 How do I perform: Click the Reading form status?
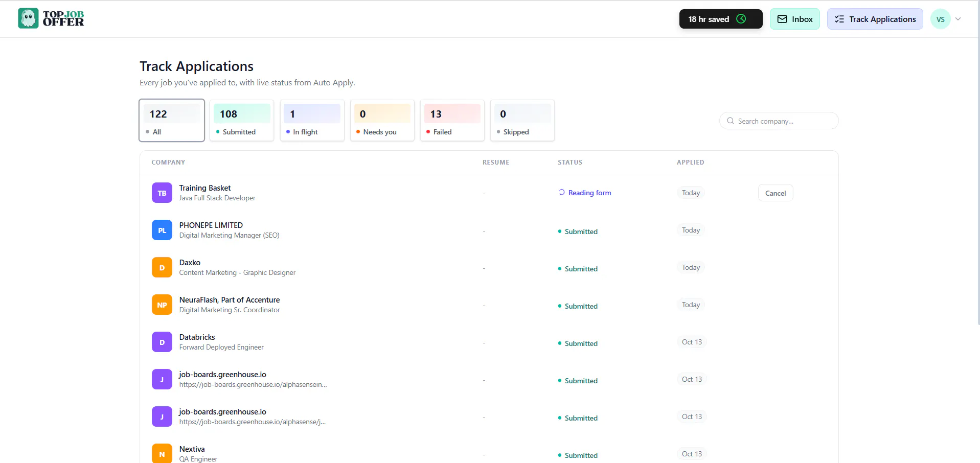point(585,193)
